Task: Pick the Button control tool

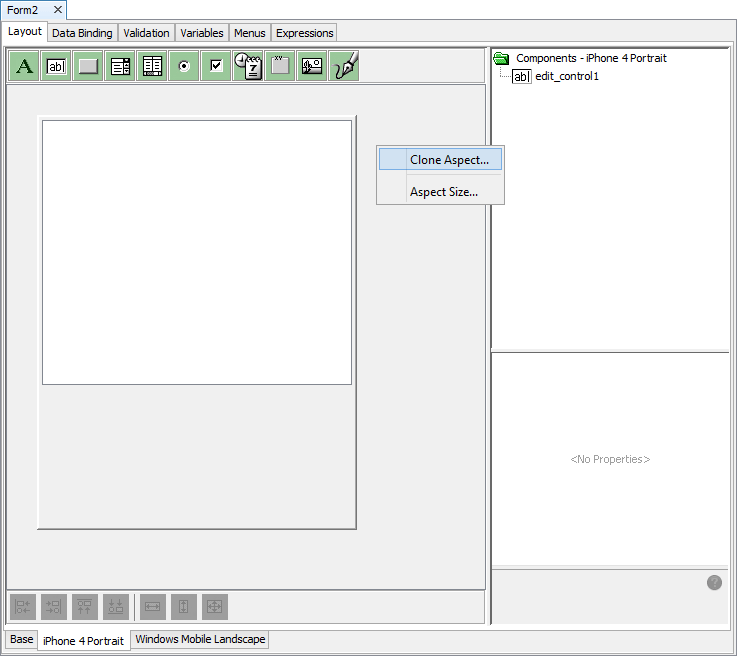Action: [x=89, y=67]
